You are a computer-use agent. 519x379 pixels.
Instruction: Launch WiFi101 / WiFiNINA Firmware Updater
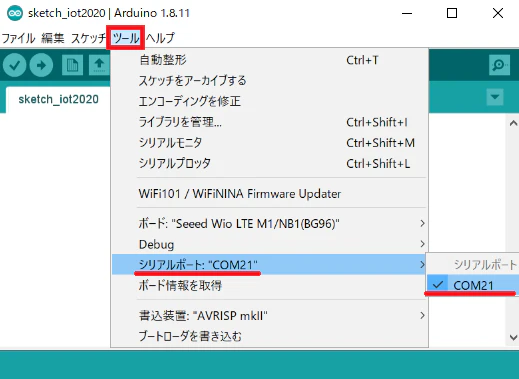(x=269, y=194)
